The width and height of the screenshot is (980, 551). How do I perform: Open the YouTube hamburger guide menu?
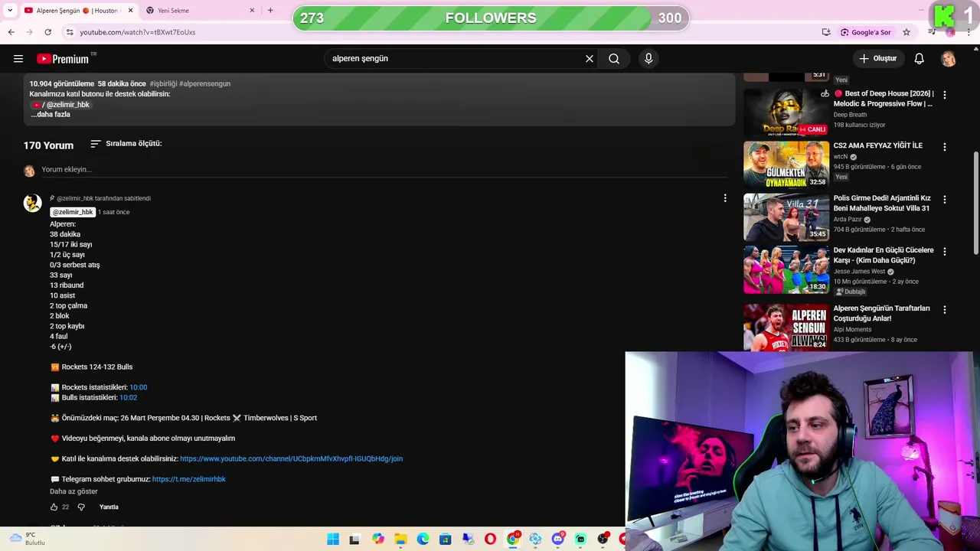coord(18,59)
